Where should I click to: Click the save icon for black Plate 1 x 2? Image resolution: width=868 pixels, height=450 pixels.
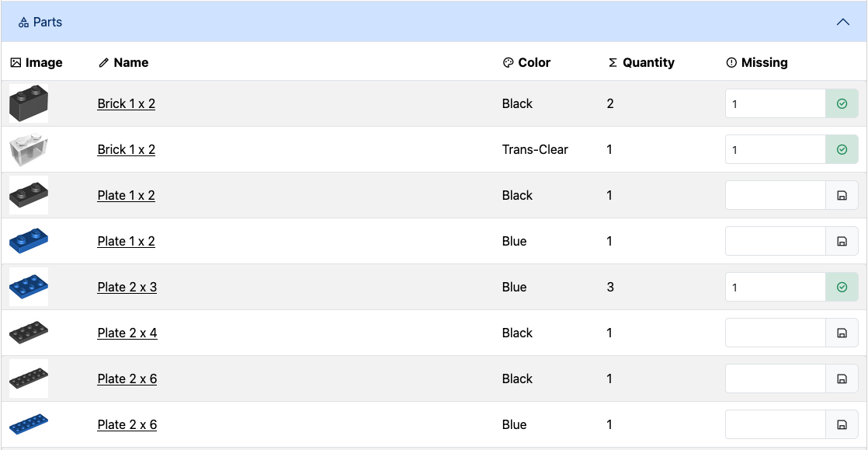pyautogui.click(x=842, y=196)
